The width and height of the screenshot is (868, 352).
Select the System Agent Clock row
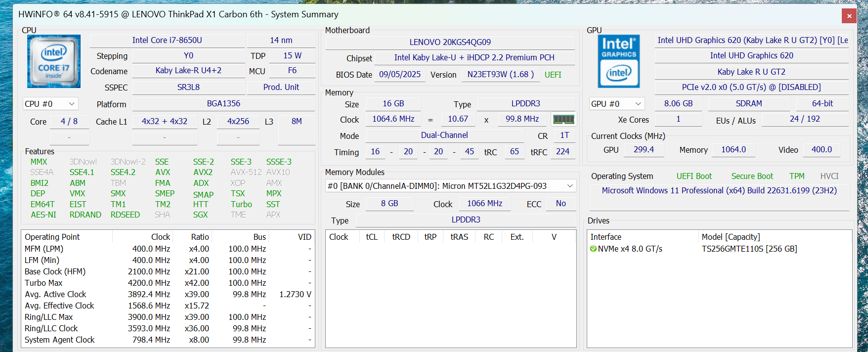168,340
